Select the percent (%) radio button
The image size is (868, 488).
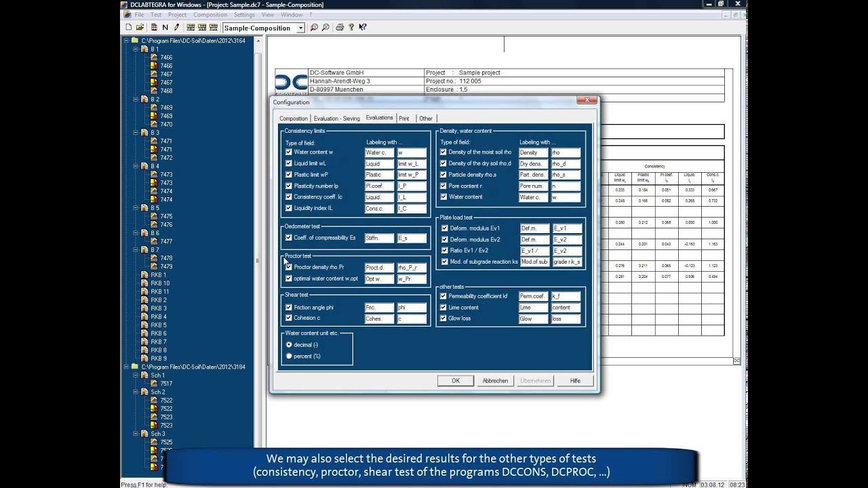click(x=289, y=356)
